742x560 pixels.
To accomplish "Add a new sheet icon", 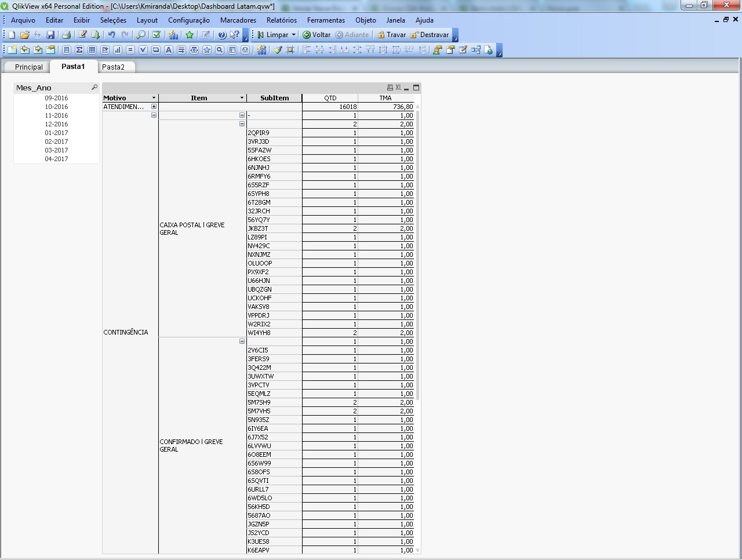I will coord(12,50).
